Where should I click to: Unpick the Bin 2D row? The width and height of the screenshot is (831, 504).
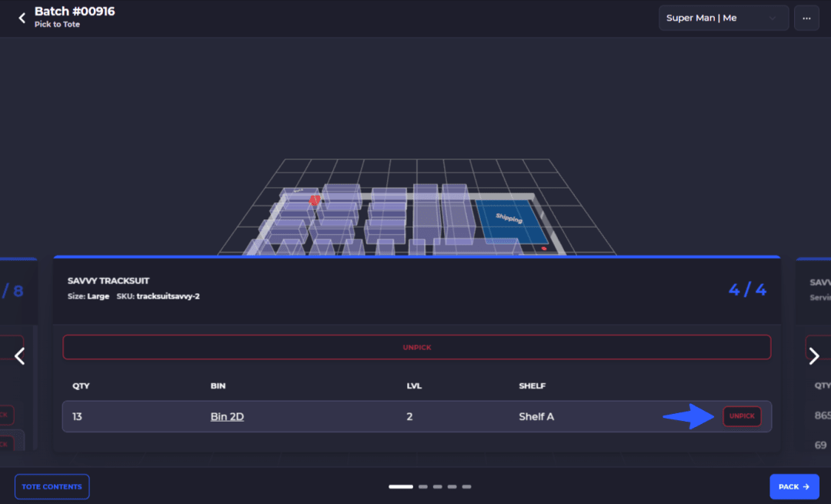coord(742,416)
